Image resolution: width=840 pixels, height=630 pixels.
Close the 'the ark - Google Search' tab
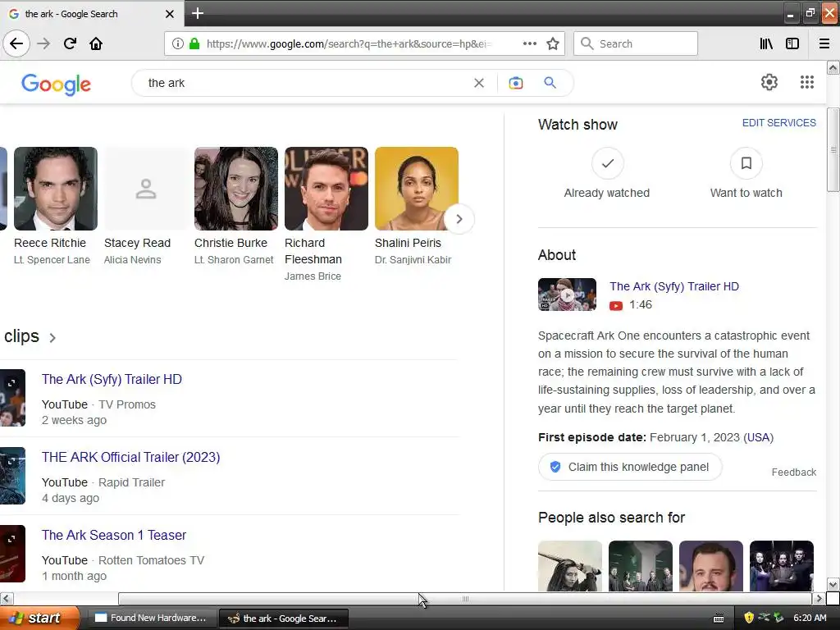(x=169, y=14)
